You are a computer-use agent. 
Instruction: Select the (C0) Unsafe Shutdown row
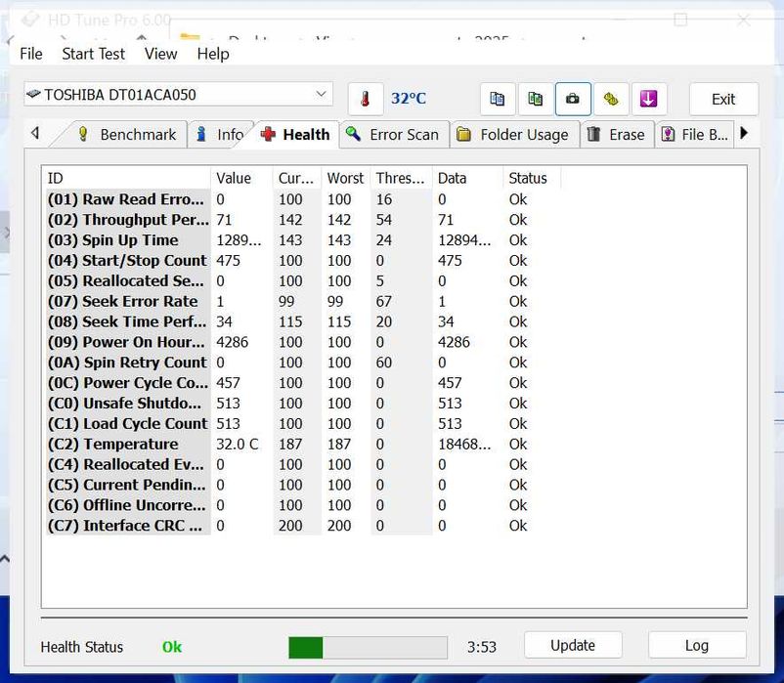pyautogui.click(x=303, y=404)
